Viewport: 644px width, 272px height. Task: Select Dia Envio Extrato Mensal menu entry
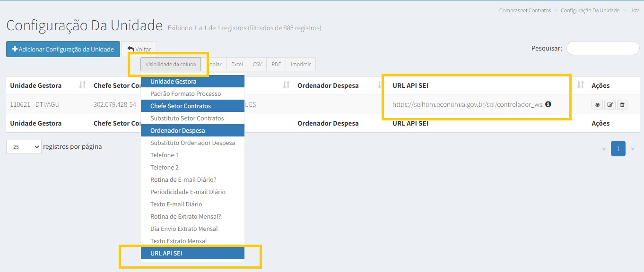[192, 229]
